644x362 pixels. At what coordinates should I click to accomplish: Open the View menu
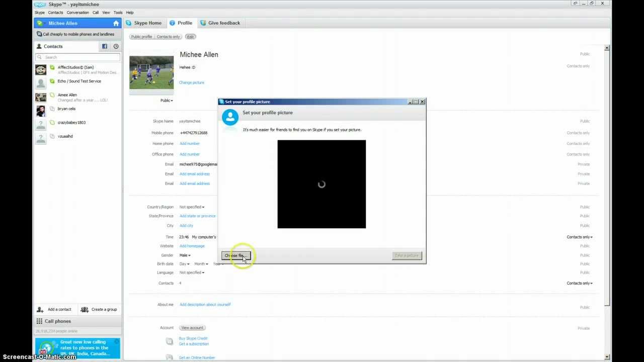pyautogui.click(x=106, y=13)
